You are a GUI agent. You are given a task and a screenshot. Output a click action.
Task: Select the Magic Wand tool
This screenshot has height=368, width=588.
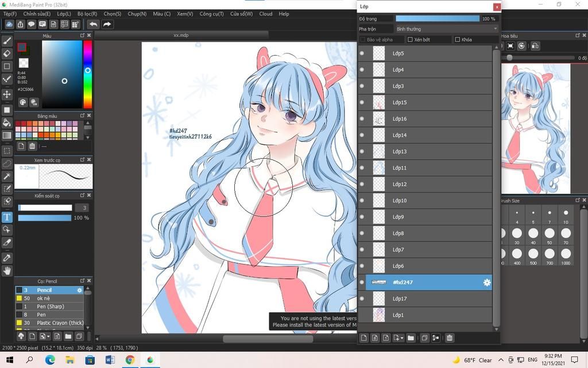pyautogui.click(x=7, y=176)
